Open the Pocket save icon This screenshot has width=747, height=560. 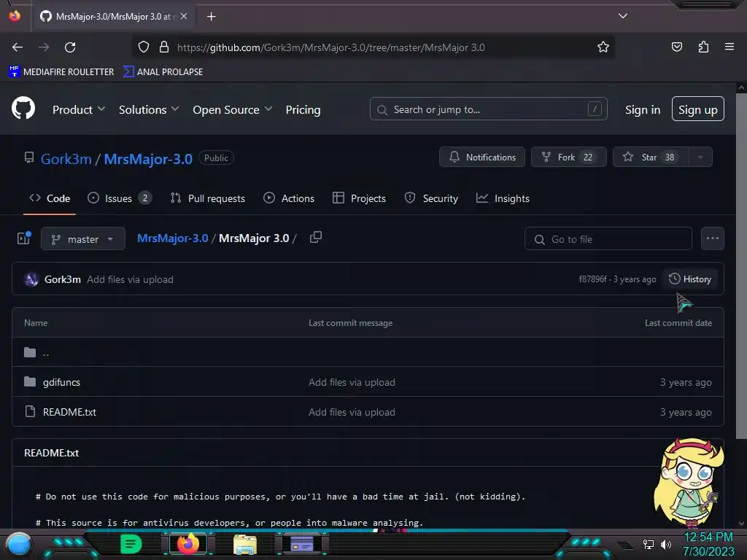(676, 47)
